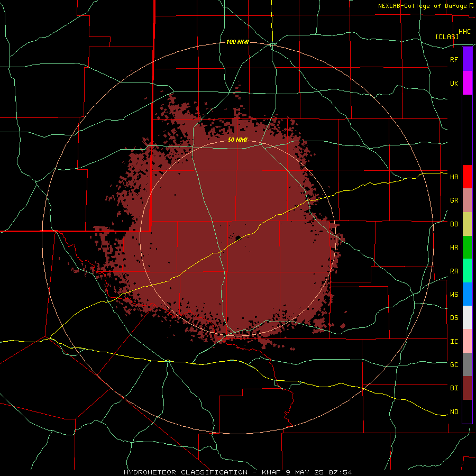
Task: Click the Hydrometeor Classification KMAF caption
Action: click(x=238, y=472)
